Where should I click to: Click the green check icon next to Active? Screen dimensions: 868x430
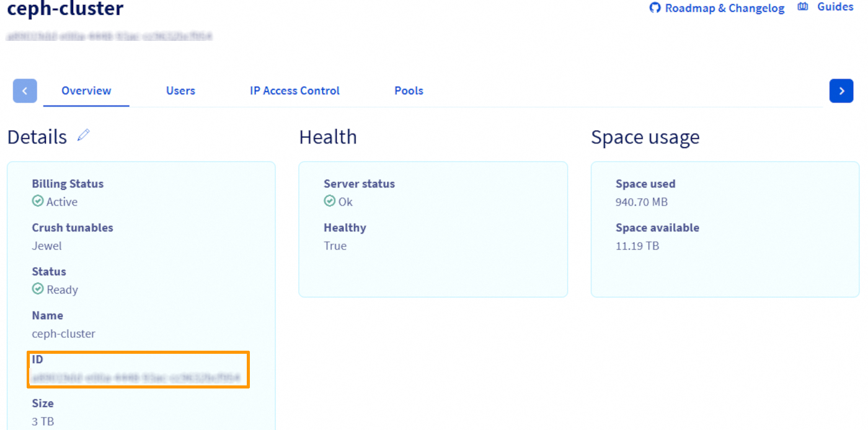(x=38, y=201)
